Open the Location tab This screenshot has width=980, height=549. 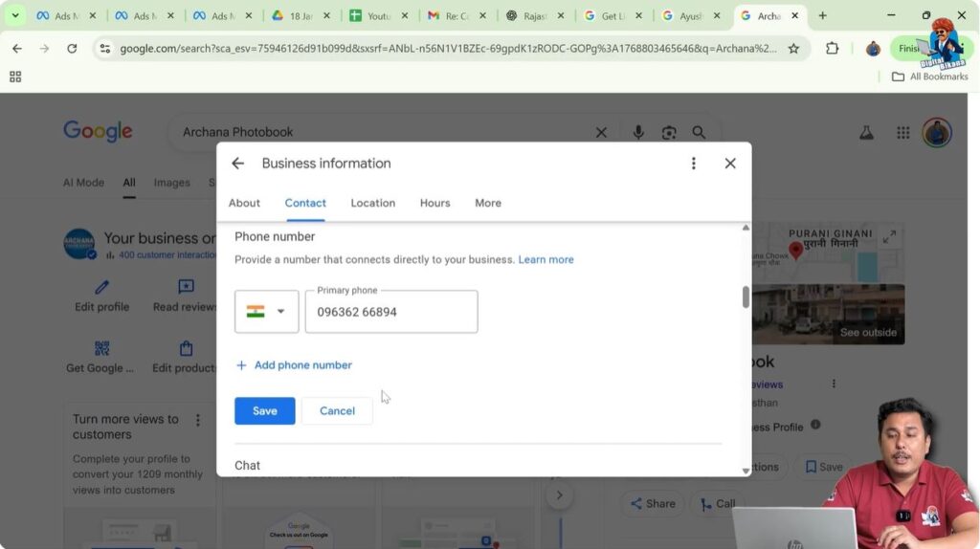372,203
